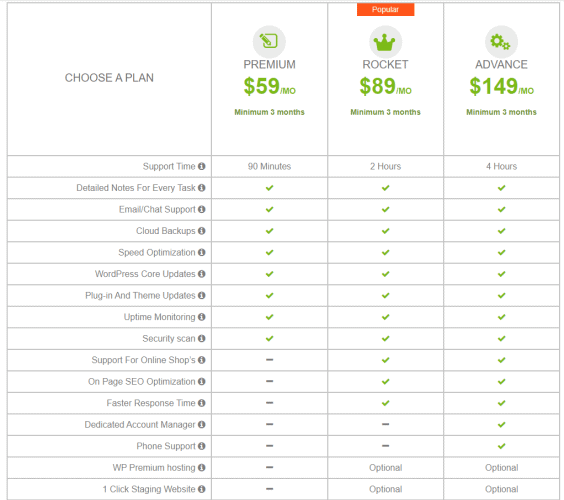The width and height of the screenshot is (564, 500).
Task: Click the Premium plan pencil icon
Action: point(269,41)
